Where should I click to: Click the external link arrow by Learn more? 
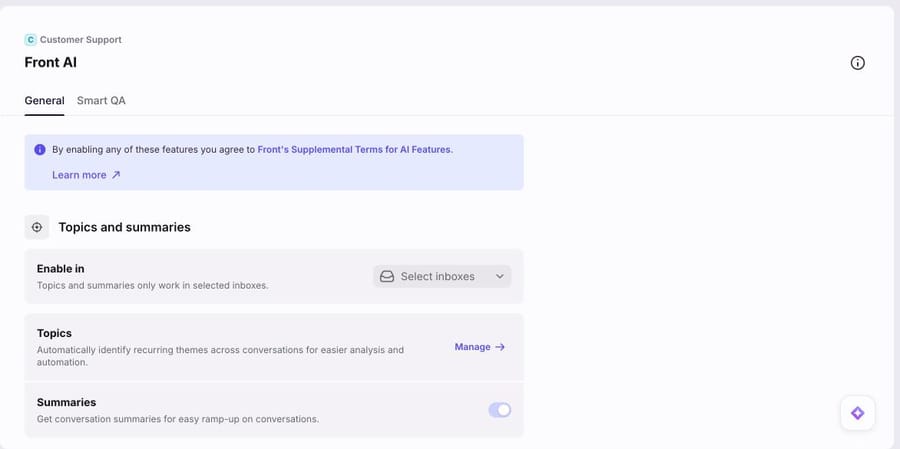[x=116, y=175]
